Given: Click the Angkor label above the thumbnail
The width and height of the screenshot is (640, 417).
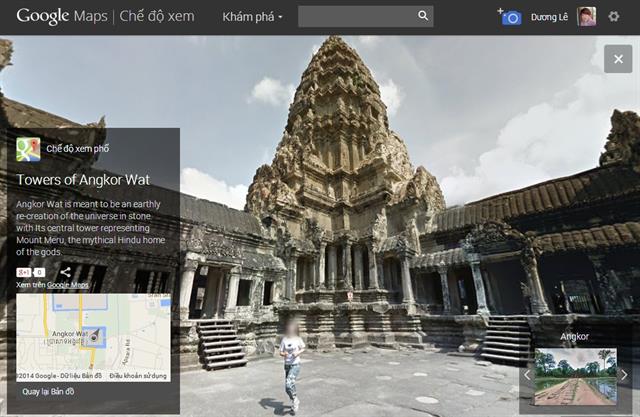Looking at the screenshot, I should point(574,337).
